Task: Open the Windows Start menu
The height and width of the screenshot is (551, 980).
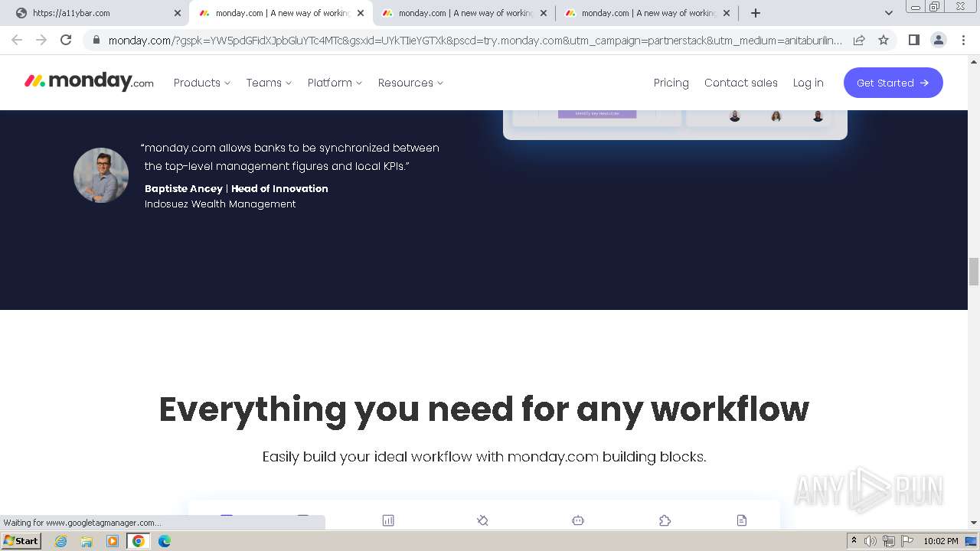Action: (x=21, y=540)
